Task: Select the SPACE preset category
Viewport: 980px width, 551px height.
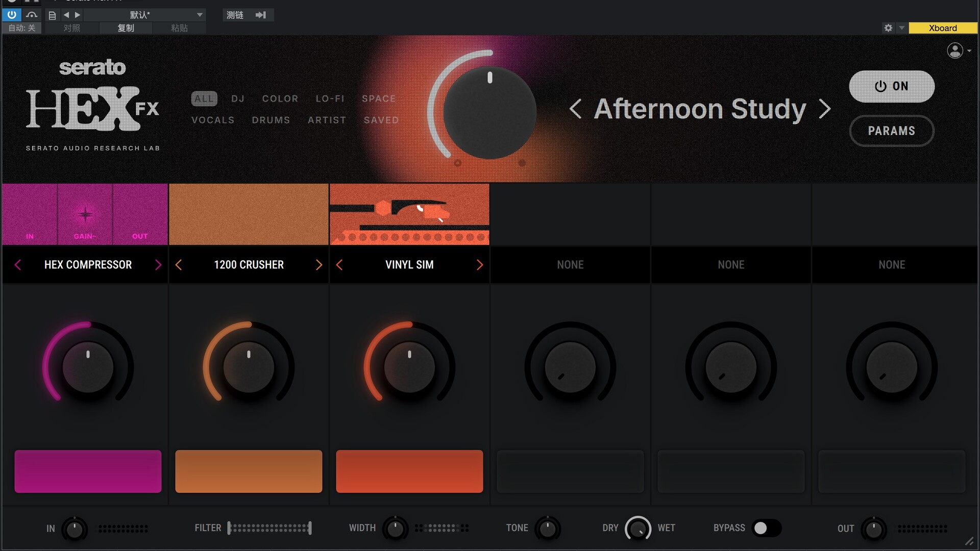Action: point(379,98)
